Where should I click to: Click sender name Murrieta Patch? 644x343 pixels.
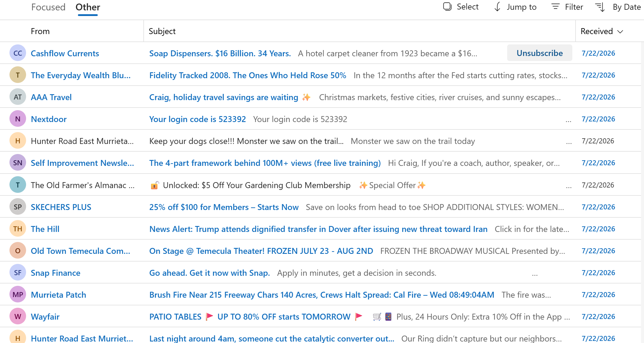[x=58, y=295]
